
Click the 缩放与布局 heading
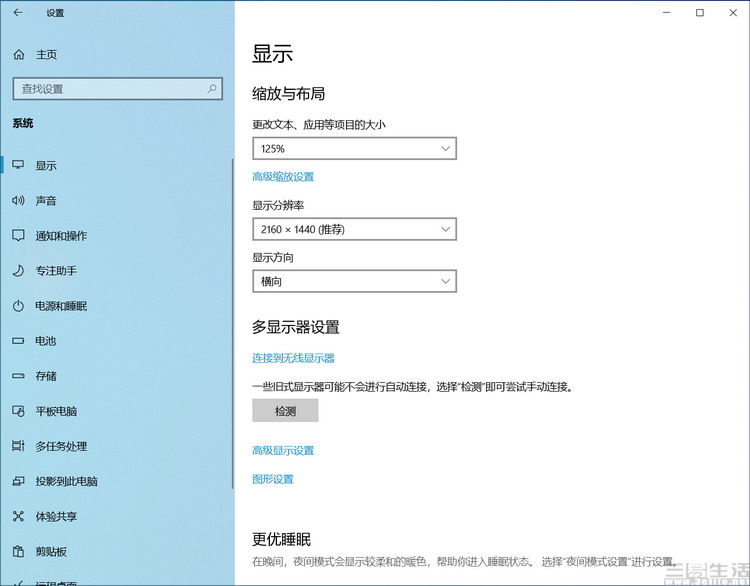click(x=288, y=94)
